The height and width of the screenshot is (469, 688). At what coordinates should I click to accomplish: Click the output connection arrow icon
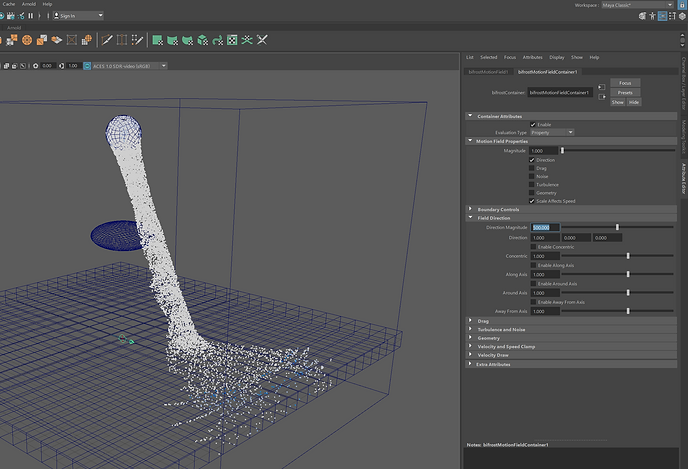pos(602,97)
